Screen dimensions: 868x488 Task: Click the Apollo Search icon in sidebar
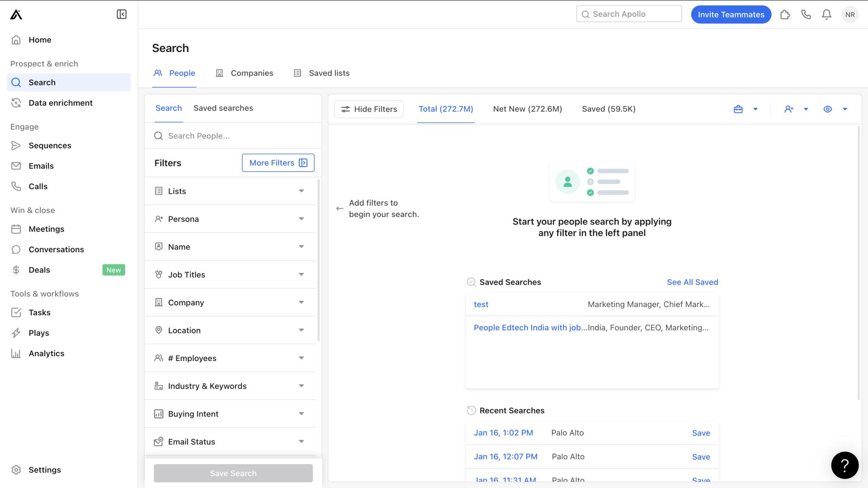coord(16,82)
